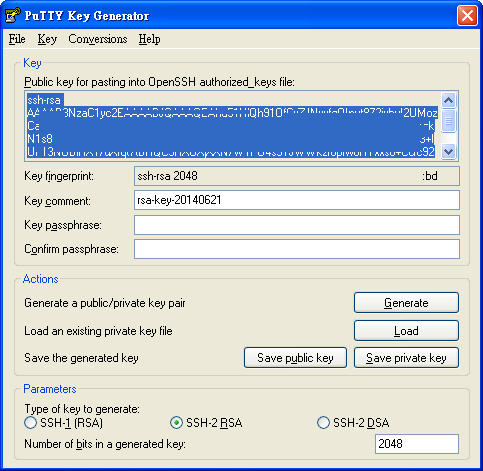
Task: Click the public key box scroll down arrow
Action: pyautogui.click(x=448, y=152)
